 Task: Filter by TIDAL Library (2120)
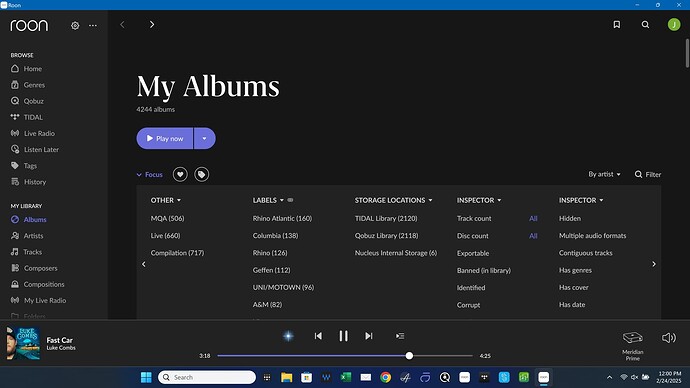pos(386,219)
